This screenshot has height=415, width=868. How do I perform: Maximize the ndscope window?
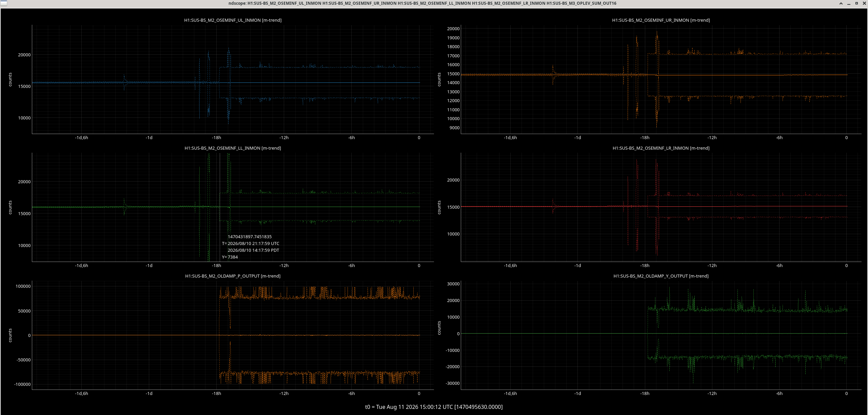856,3
